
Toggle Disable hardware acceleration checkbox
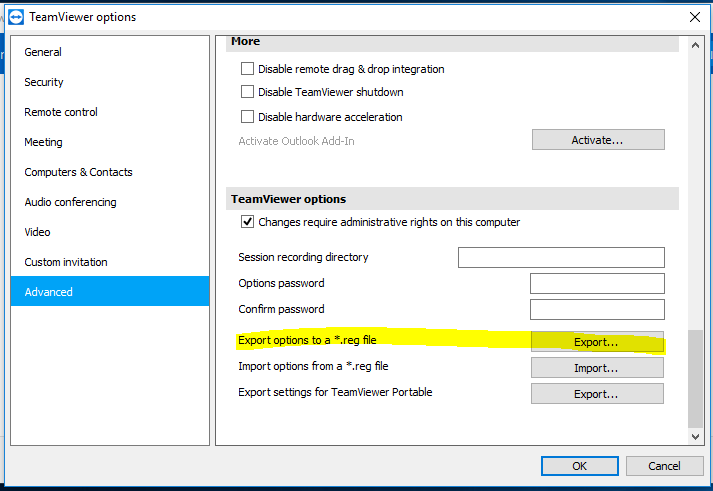pyautogui.click(x=248, y=117)
